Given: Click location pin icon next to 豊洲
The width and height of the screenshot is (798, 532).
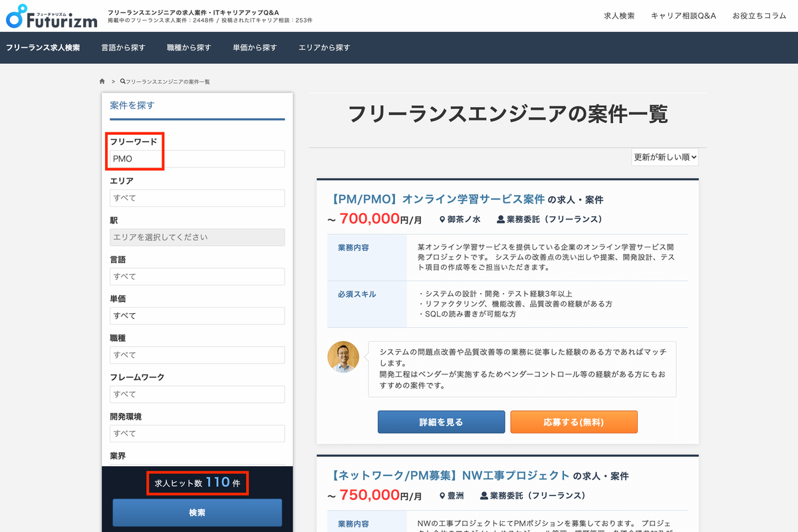Looking at the screenshot, I should pyautogui.click(x=442, y=496).
